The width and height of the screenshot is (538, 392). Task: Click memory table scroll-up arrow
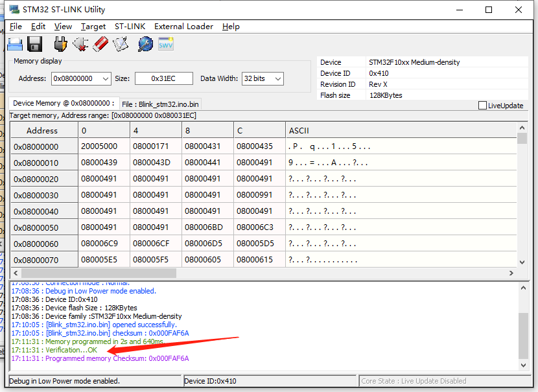tap(522, 128)
